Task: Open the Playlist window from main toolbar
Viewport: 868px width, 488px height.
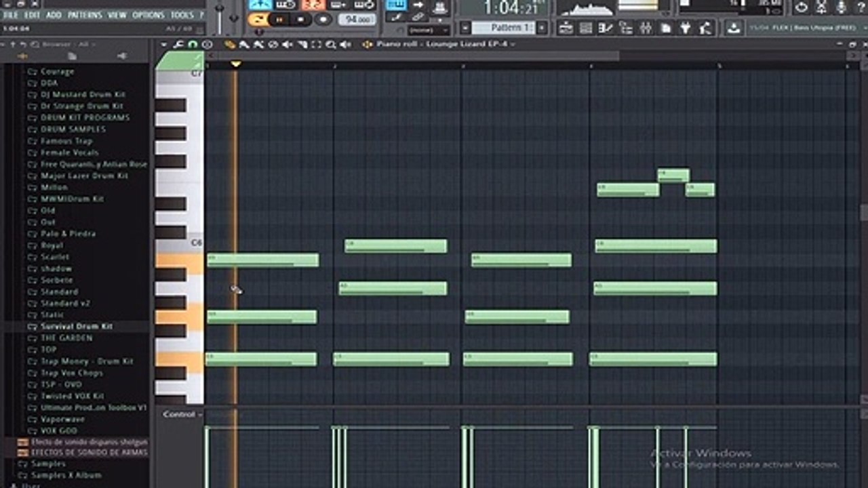Action: (x=566, y=28)
